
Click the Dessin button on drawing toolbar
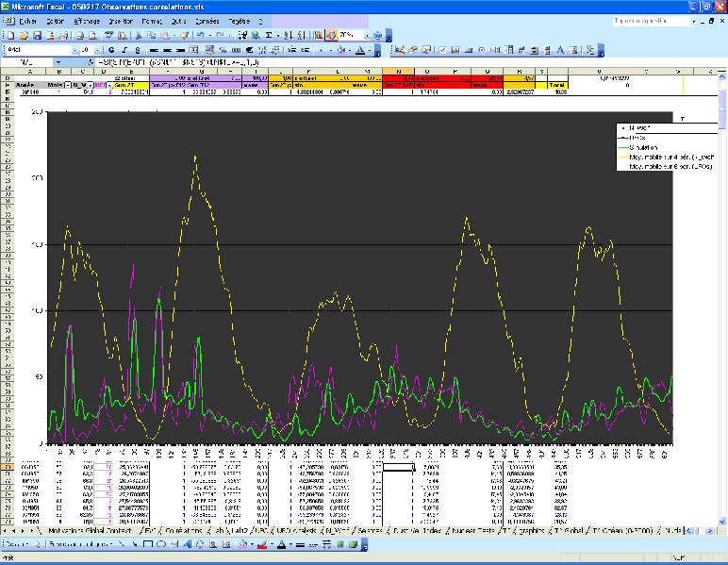tap(17, 545)
